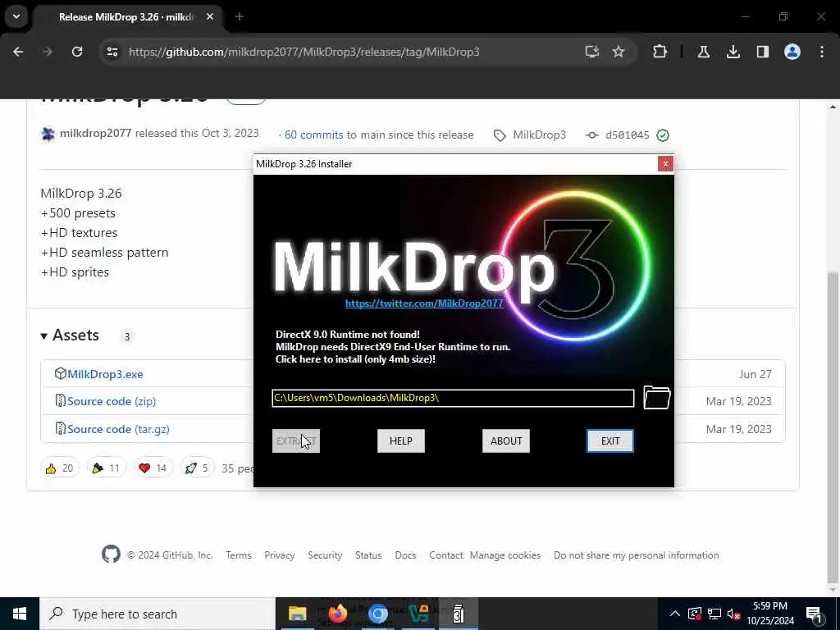Open Terms footer link
This screenshot has width=840, height=630.
[x=239, y=555]
